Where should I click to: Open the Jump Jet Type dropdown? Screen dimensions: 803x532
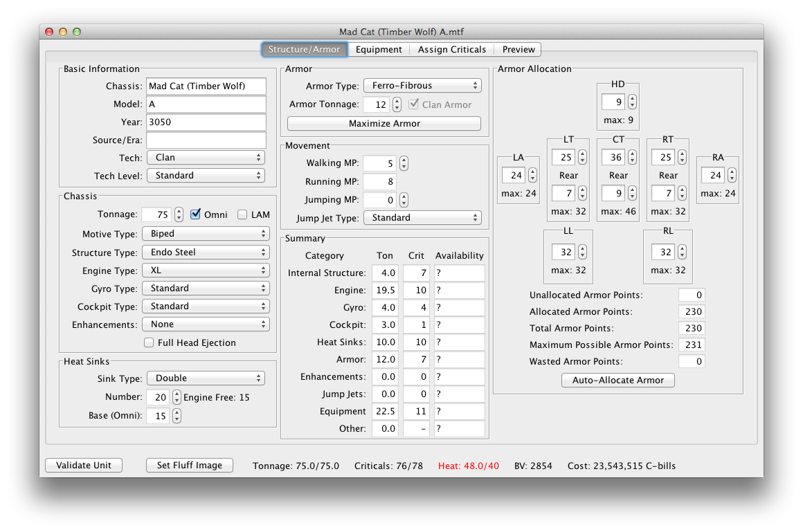click(x=422, y=218)
